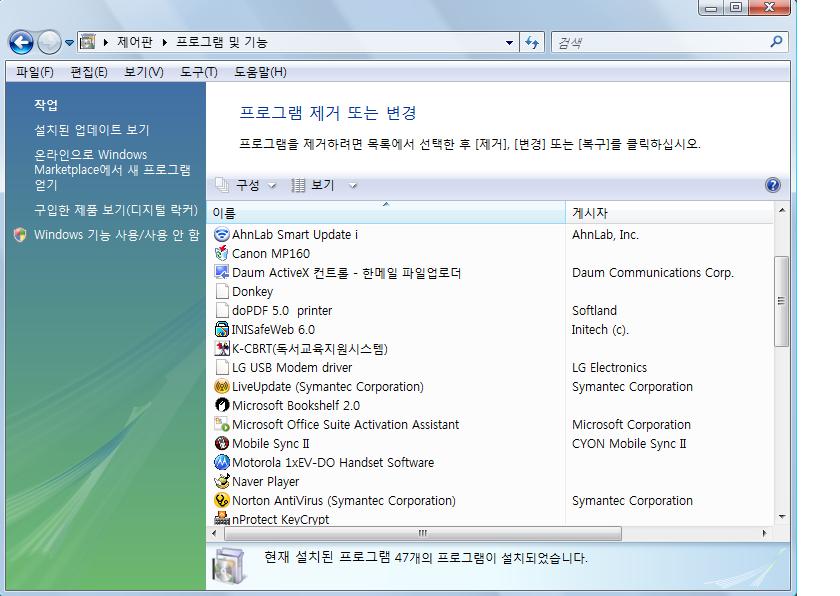
Task: Click the K-CBRT program icon
Action: (221, 349)
